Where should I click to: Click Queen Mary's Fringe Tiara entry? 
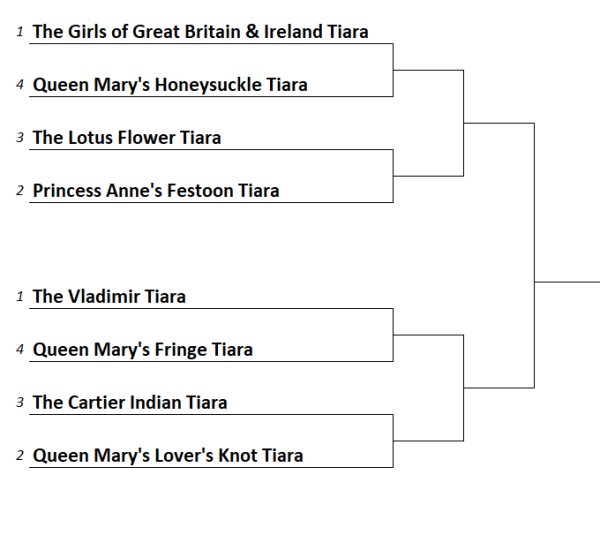pos(143,350)
